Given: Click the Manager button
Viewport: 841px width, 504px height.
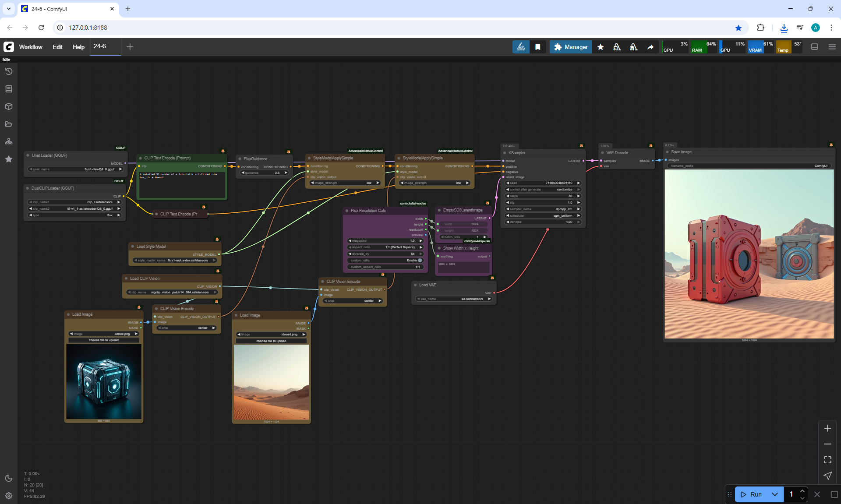Looking at the screenshot, I should [571, 47].
